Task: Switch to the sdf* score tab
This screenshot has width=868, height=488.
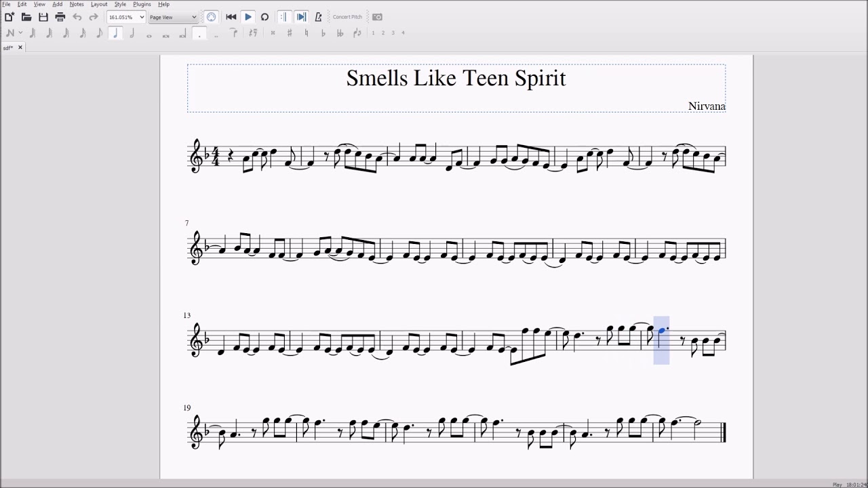Action: [x=8, y=47]
